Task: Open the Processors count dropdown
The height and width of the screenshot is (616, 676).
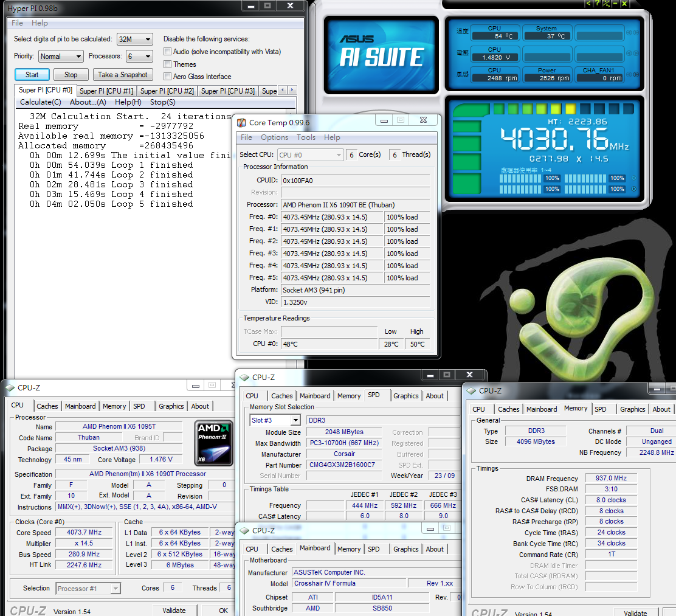Action: point(140,57)
